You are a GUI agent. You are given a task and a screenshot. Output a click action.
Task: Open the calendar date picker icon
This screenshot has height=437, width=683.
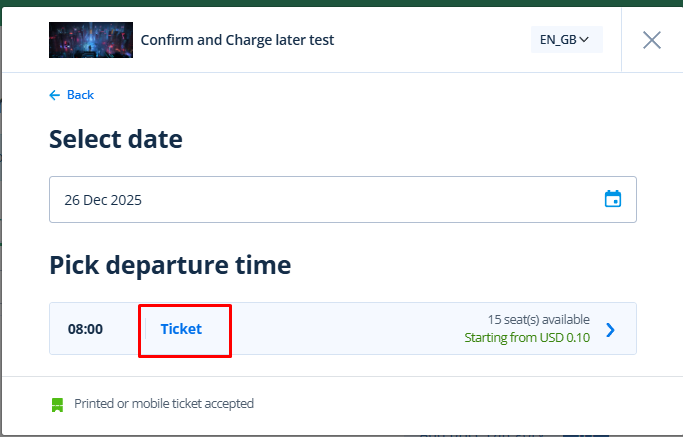[613, 199]
